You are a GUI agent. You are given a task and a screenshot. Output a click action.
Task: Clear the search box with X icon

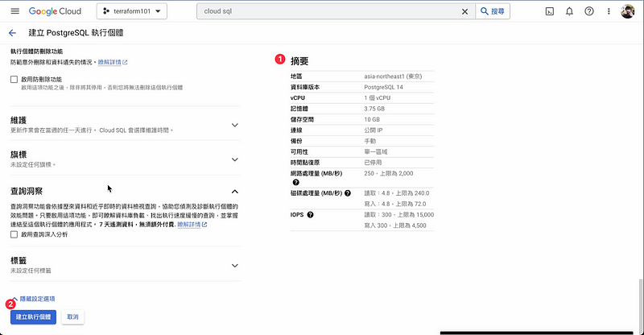coord(464,11)
